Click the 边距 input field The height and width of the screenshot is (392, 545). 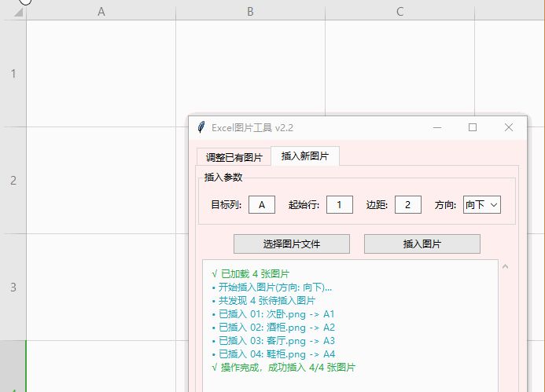[407, 204]
